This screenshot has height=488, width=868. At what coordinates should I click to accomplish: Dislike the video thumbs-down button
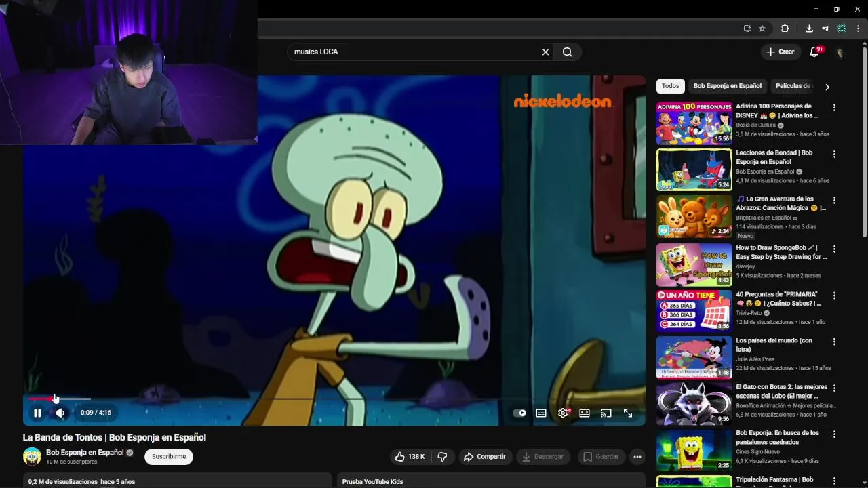pyautogui.click(x=442, y=457)
